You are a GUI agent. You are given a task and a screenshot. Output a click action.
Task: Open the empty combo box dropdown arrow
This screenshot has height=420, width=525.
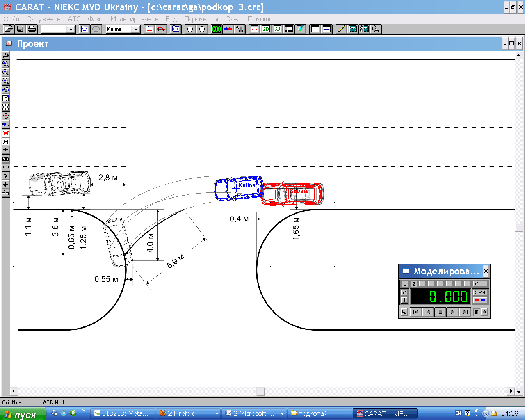pos(71,29)
